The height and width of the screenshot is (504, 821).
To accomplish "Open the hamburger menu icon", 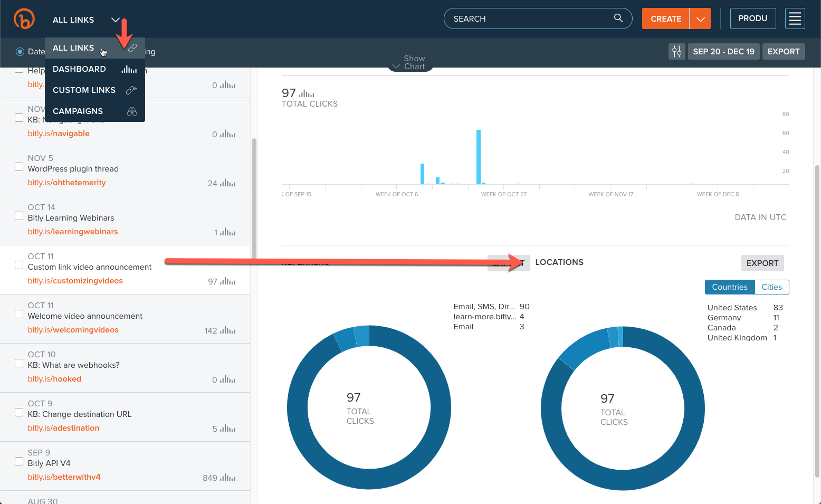I will (795, 18).
